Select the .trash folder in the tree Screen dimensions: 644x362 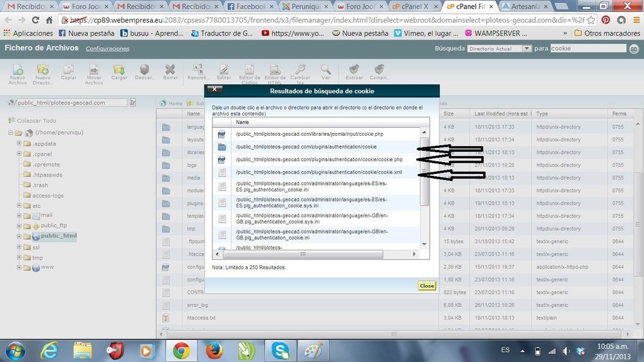[40, 185]
